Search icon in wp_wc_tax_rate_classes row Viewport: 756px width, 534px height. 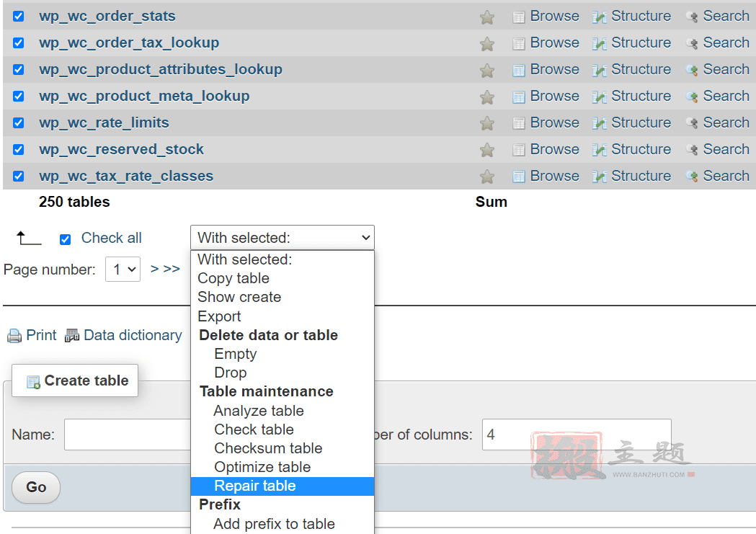pyautogui.click(x=692, y=177)
